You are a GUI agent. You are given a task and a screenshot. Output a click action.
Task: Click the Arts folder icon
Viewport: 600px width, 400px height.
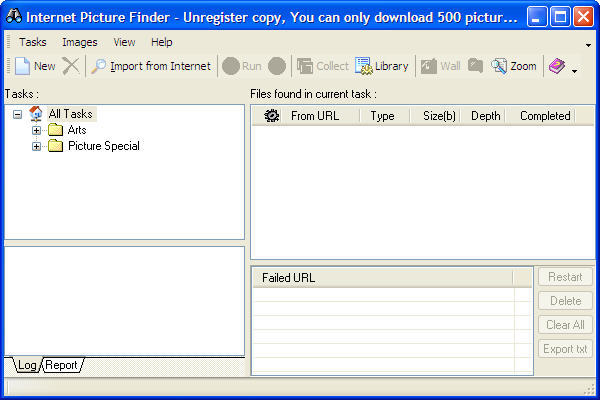click(55, 130)
